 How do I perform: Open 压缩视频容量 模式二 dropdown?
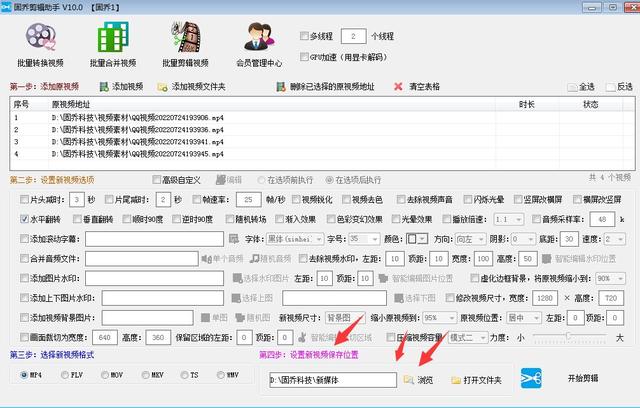(x=468, y=337)
